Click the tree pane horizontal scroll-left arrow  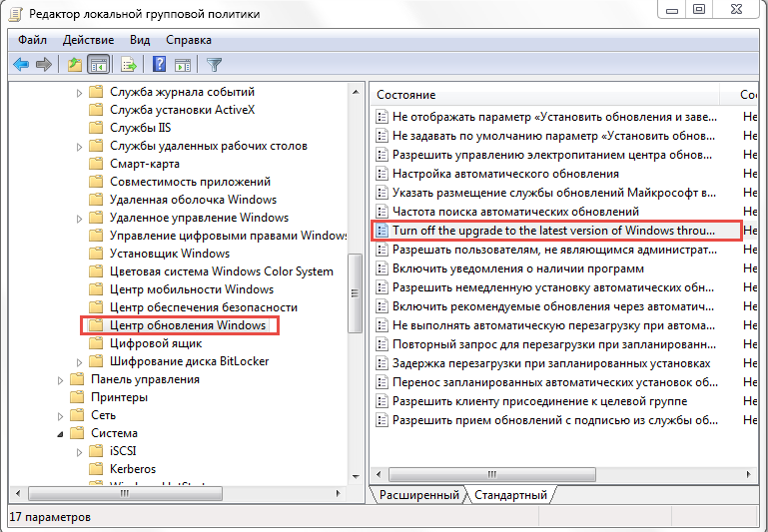point(18,493)
